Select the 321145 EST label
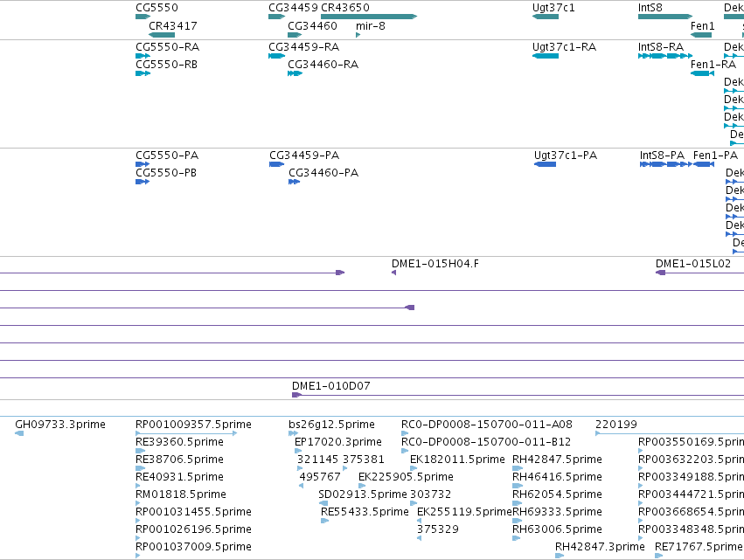The width and height of the screenshot is (744, 560). [x=317, y=460]
